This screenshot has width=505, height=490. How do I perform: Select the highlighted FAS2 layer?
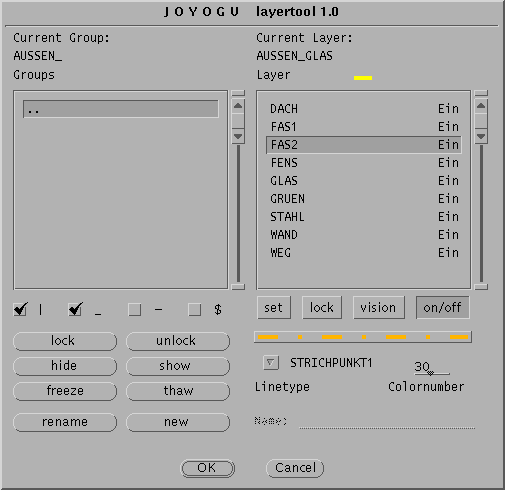tap(364, 145)
